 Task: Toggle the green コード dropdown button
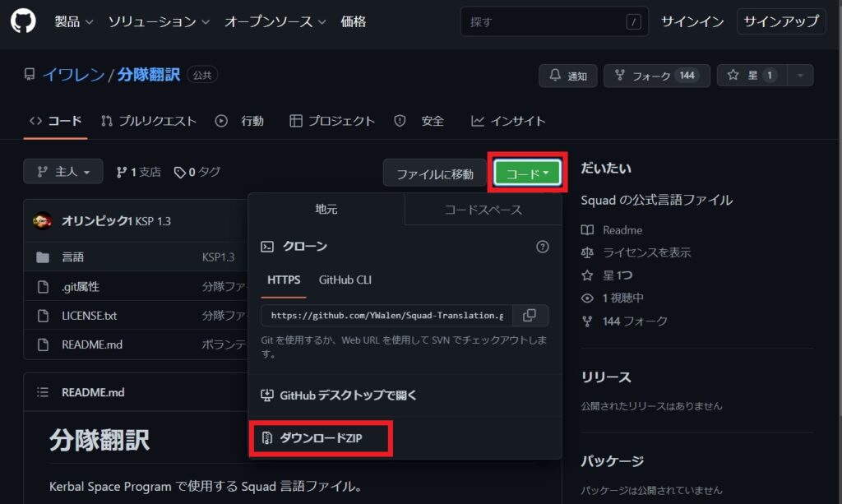[527, 173]
